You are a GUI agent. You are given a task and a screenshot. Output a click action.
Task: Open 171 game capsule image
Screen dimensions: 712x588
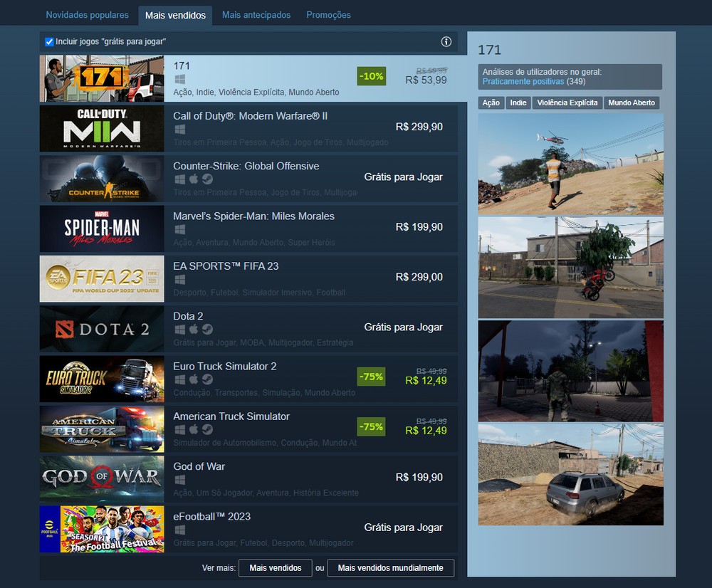[x=102, y=78]
